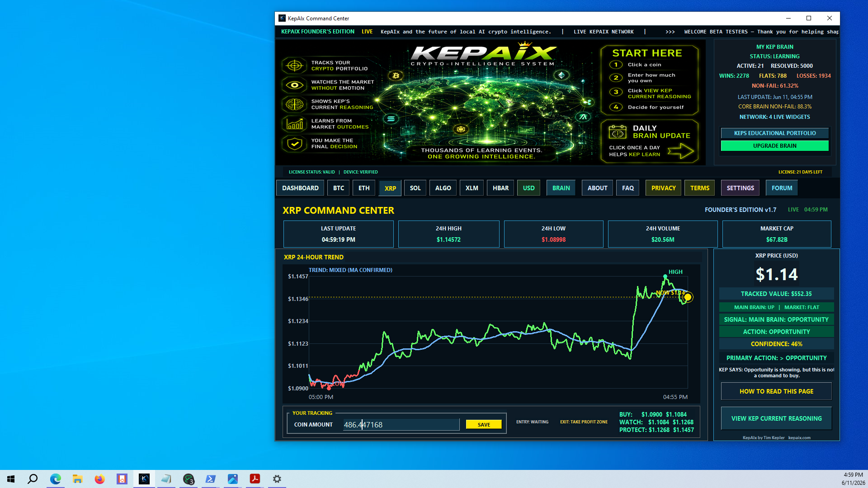The width and height of the screenshot is (868, 488).
Task: Click the bar chart learns icon
Action: pyautogui.click(x=294, y=124)
